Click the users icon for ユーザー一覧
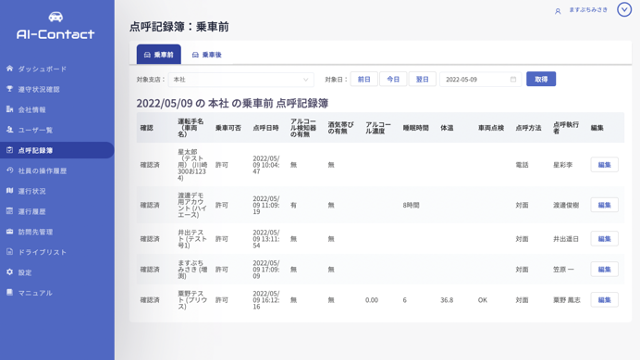The height and width of the screenshot is (360, 640). point(9,129)
